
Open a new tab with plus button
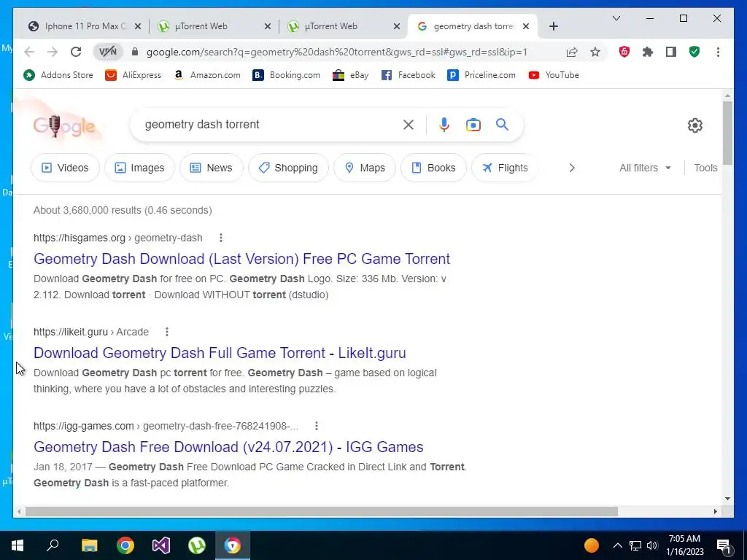pyautogui.click(x=553, y=27)
